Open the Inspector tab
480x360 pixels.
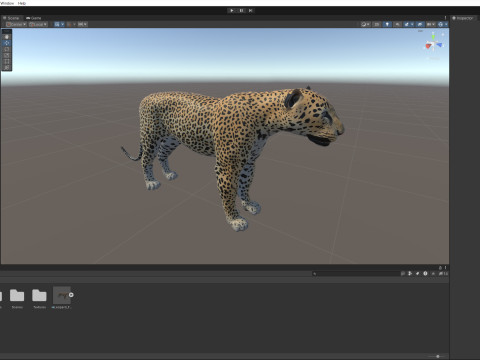[x=463, y=18]
